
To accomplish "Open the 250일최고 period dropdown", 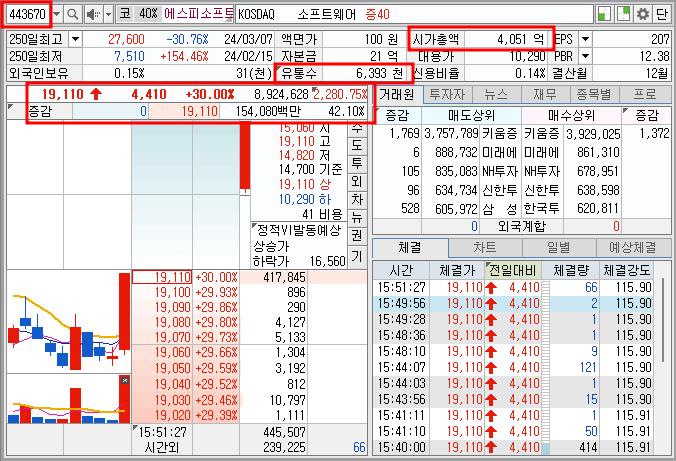I will coord(75,40).
